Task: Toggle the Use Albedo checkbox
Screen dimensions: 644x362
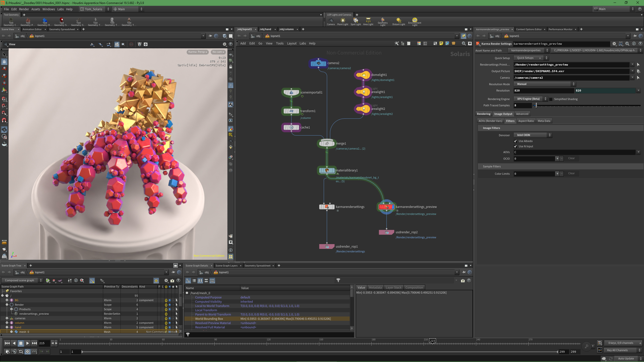Action: [515, 141]
